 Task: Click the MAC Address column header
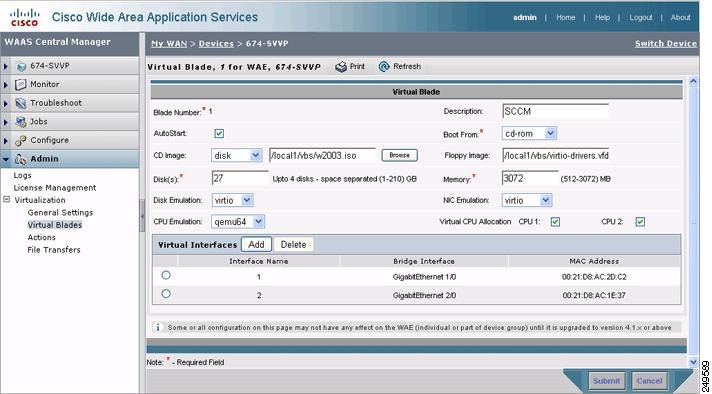tap(594, 261)
